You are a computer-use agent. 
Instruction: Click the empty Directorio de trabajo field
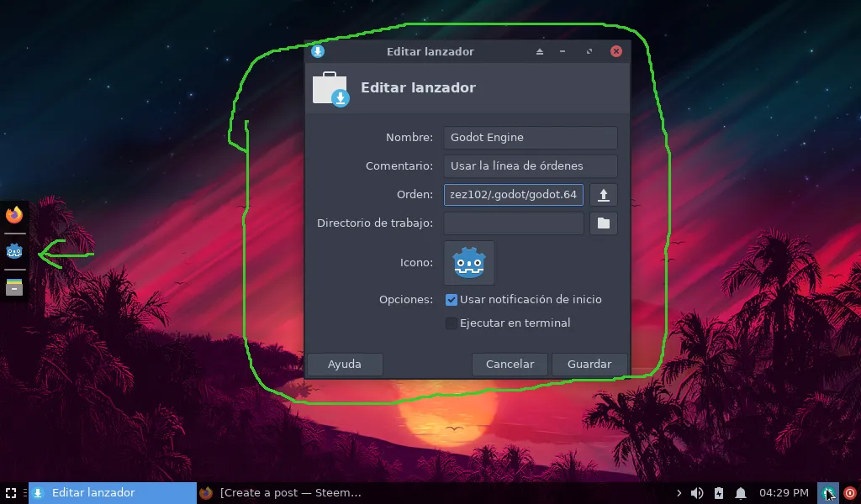[x=514, y=223]
